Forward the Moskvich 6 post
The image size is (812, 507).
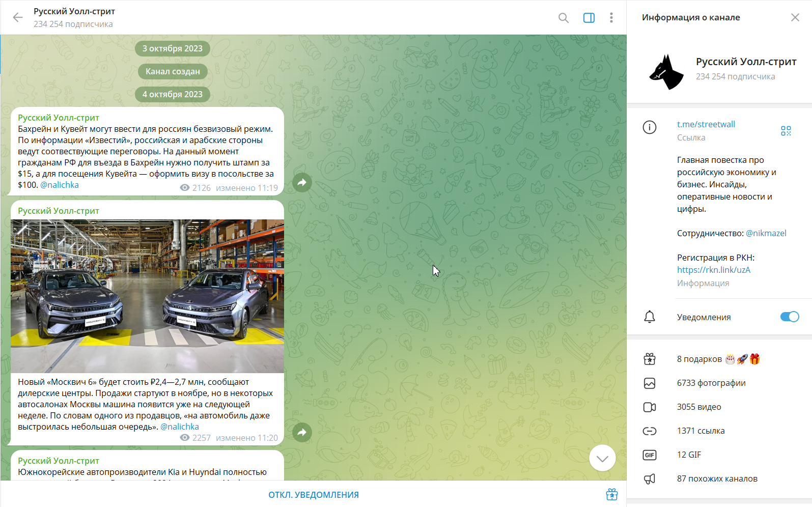coord(302,432)
